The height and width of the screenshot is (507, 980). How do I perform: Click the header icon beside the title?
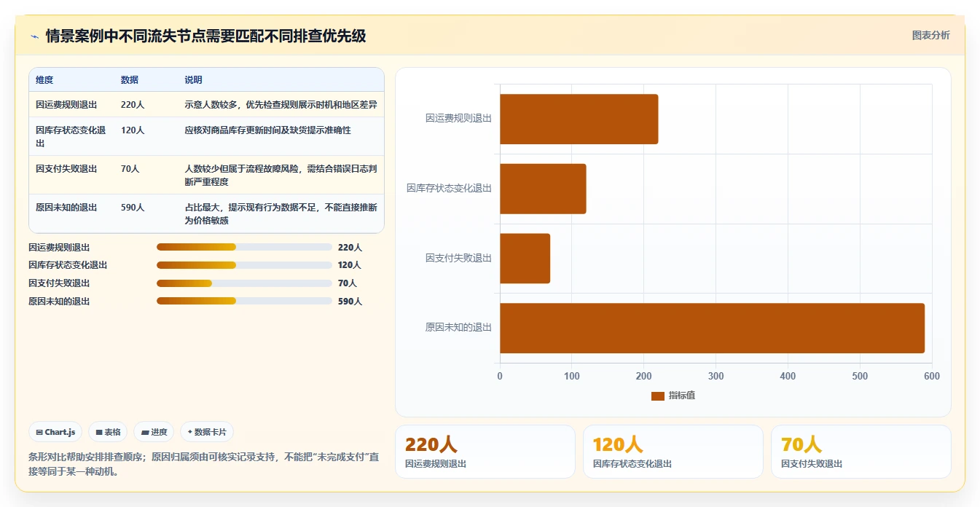pyautogui.click(x=34, y=36)
